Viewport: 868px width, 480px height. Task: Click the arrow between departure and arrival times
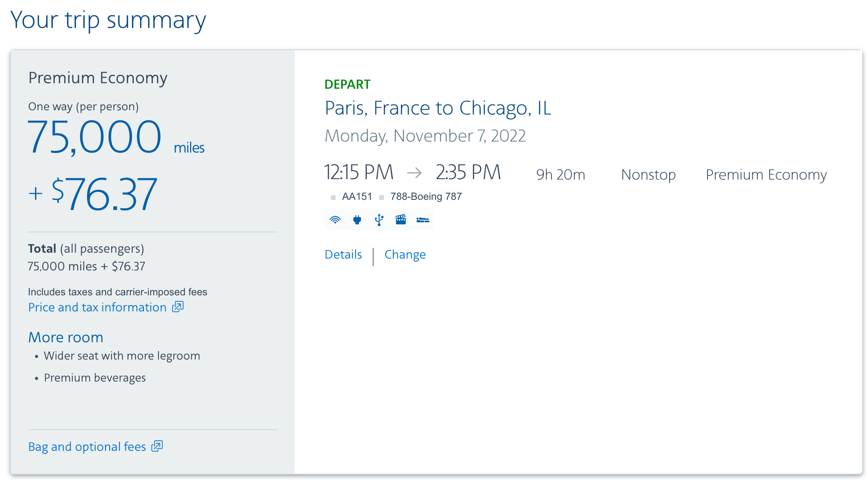pyautogui.click(x=414, y=173)
